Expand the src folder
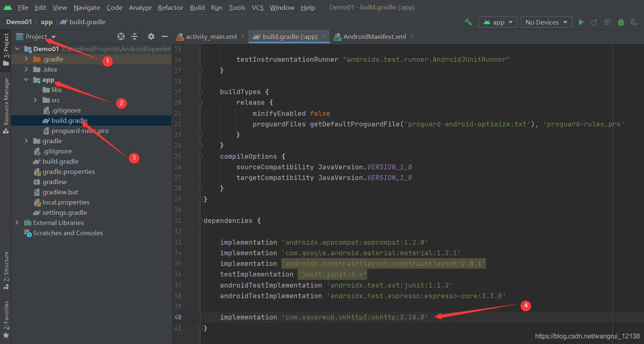Screen dimensions: 644x344 pyautogui.click(x=35, y=100)
